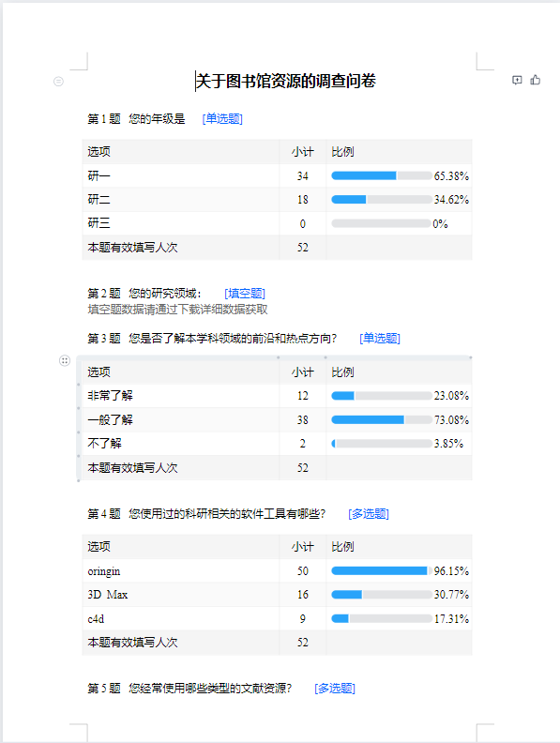The image size is (560, 743).
Task: Click the 多选题 link on question 5
Action: [335, 688]
